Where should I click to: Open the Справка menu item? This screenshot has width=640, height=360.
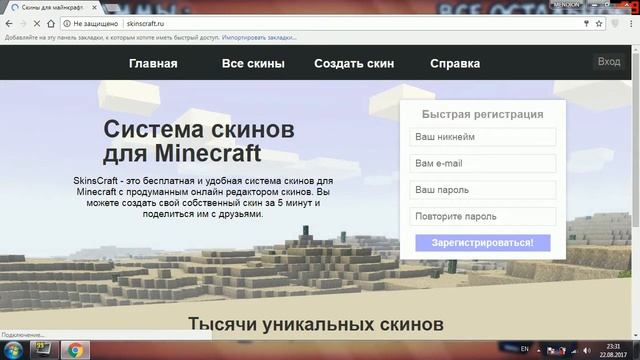(455, 64)
